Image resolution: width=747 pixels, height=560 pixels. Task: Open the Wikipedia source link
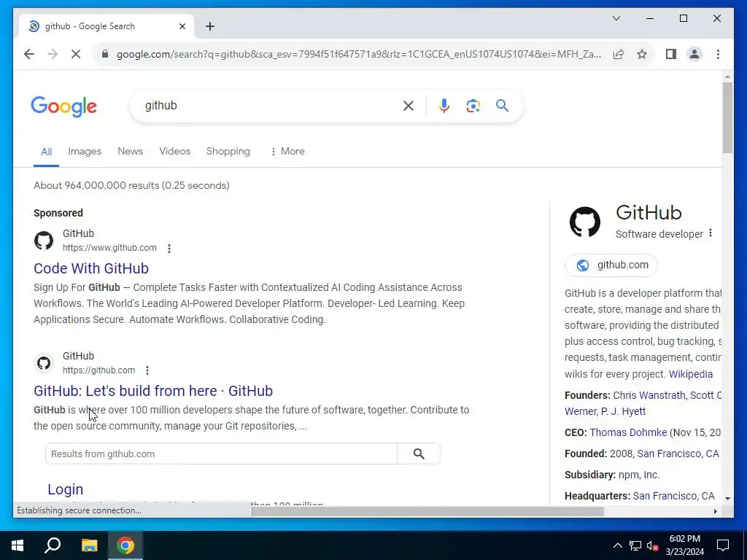tap(691, 374)
